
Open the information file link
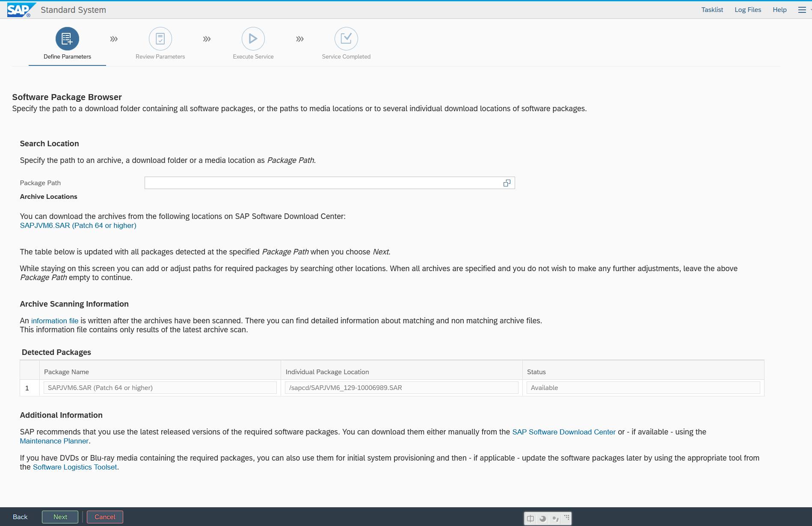[55, 321]
